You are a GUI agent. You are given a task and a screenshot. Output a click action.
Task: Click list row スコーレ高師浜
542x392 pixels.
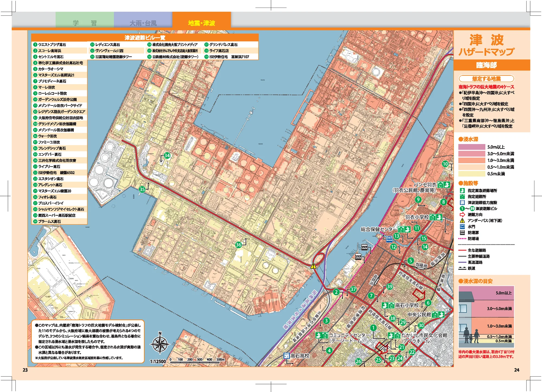[60, 51]
